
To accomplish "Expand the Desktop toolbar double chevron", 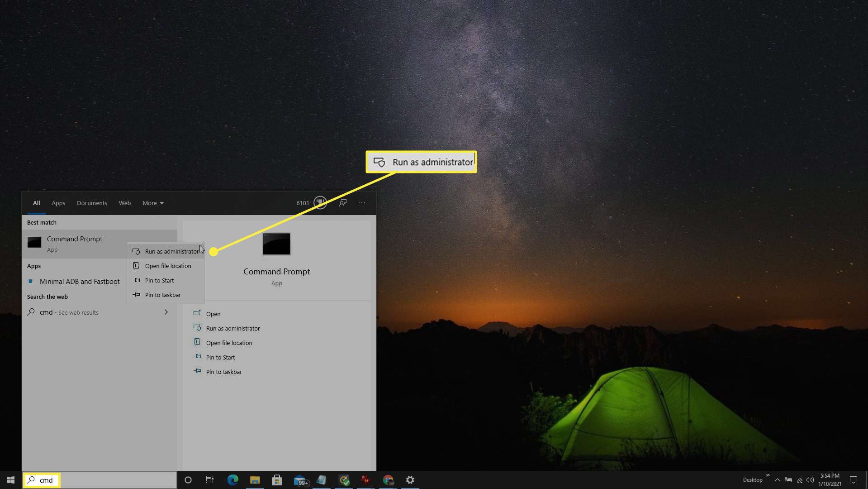I will [768, 475].
